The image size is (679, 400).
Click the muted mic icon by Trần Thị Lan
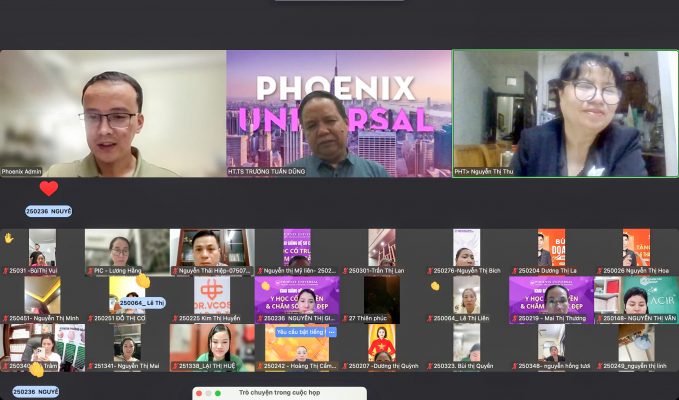pyautogui.click(x=345, y=271)
